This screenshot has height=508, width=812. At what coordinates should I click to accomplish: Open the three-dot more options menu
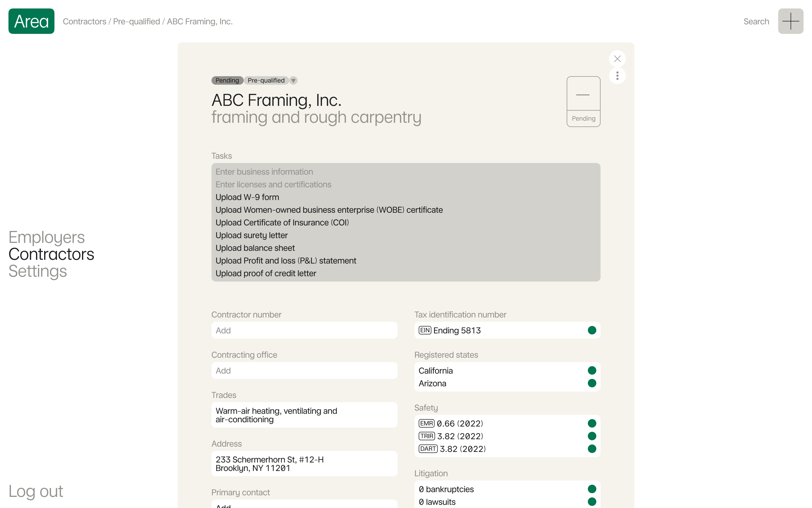pos(617,76)
